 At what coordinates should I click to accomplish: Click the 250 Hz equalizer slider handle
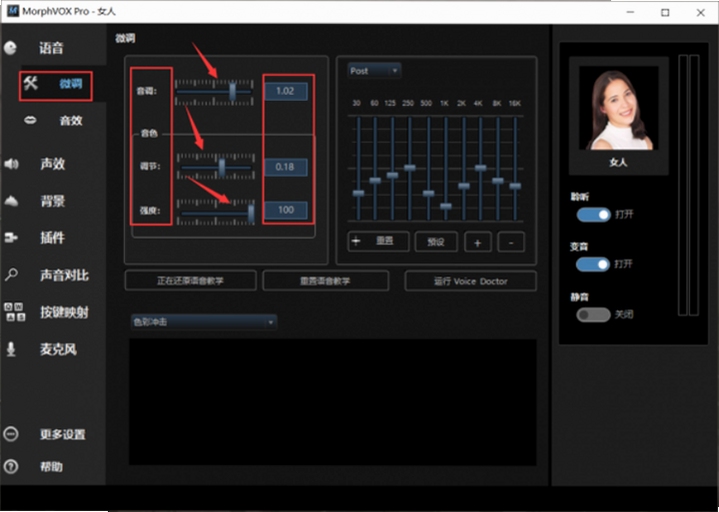pos(410,168)
